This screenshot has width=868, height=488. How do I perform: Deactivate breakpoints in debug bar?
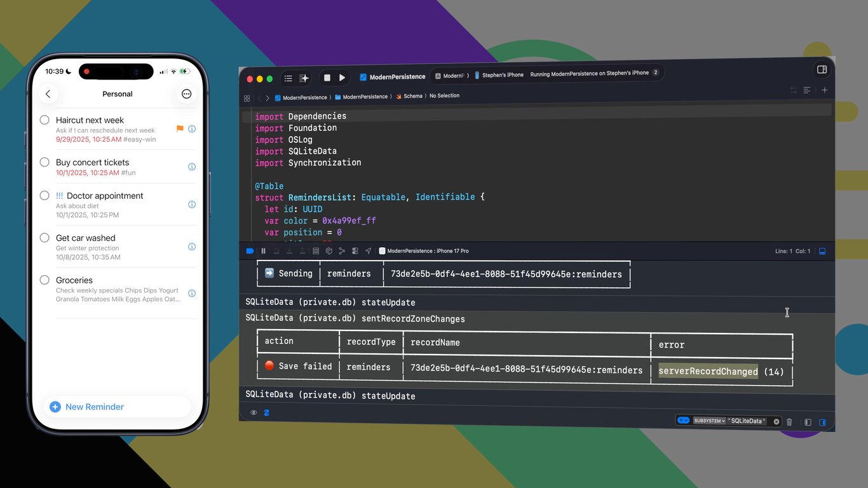[250, 251]
